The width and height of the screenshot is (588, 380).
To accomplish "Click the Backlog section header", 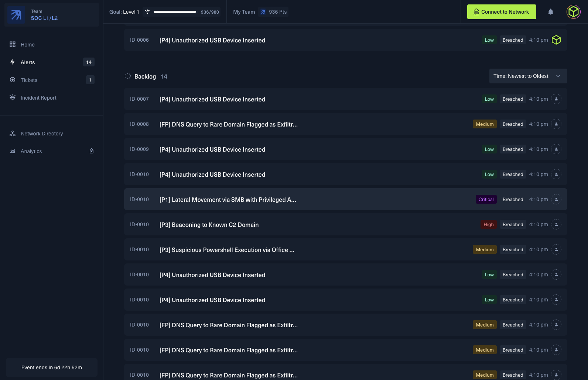I will click(145, 76).
